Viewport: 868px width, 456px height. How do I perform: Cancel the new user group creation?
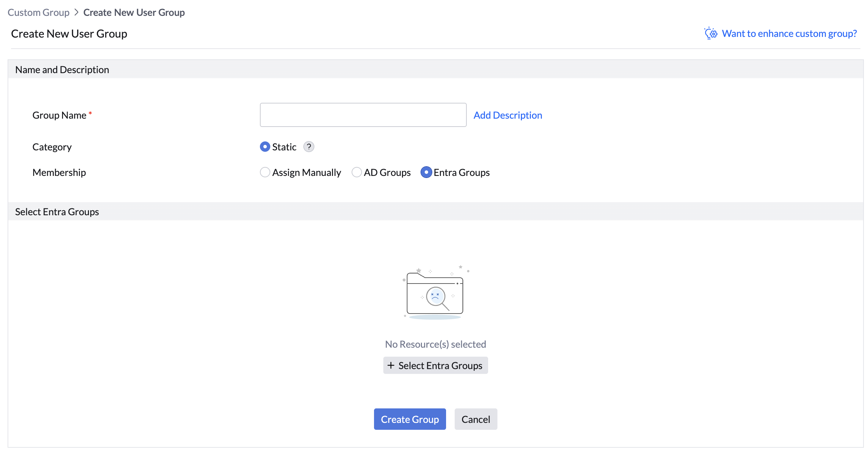coord(475,419)
